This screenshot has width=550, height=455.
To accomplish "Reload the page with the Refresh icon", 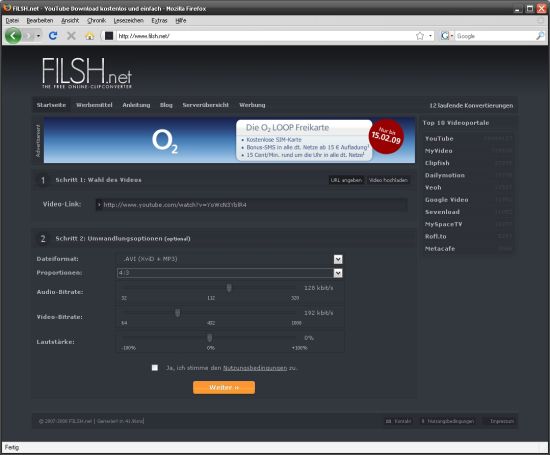I will [53, 35].
